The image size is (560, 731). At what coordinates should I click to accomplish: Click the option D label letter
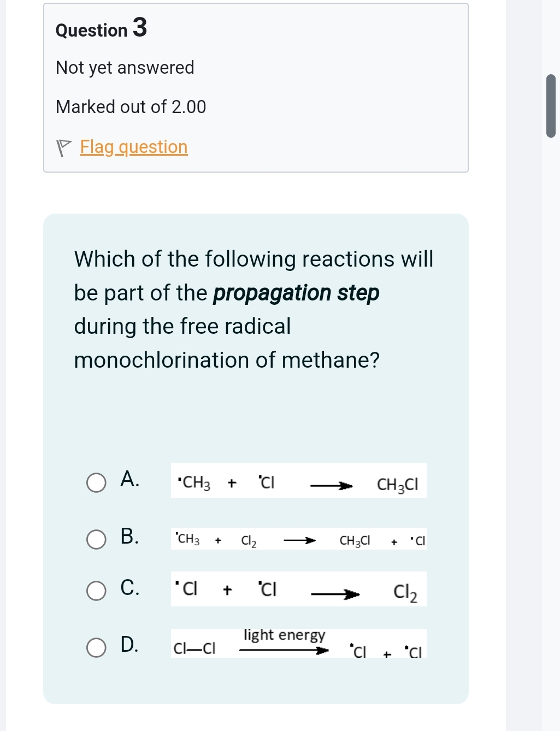point(129,645)
